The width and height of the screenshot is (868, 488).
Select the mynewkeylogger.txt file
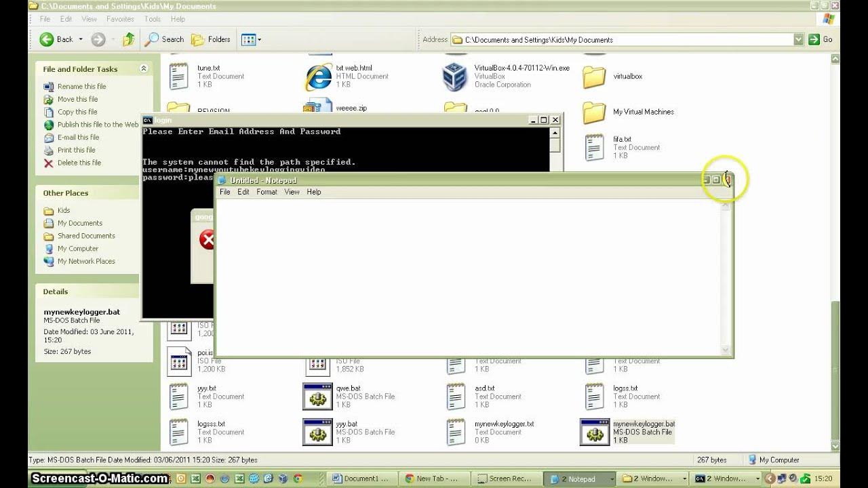click(456, 432)
